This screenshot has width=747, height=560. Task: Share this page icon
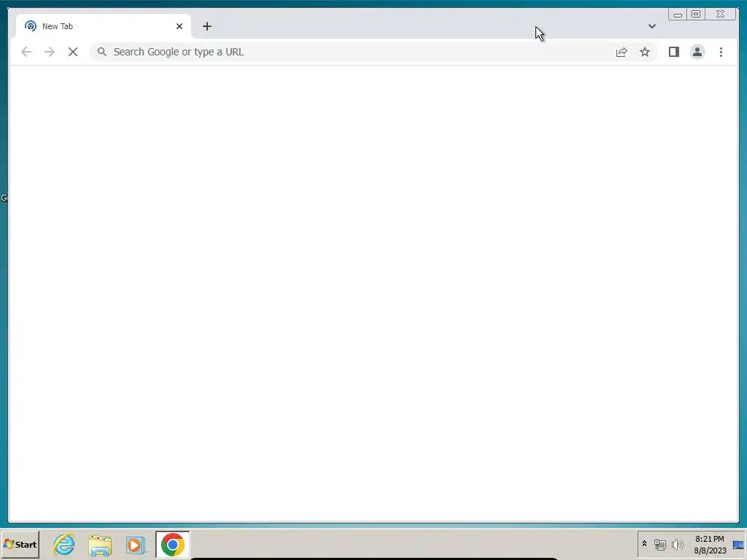pos(622,52)
